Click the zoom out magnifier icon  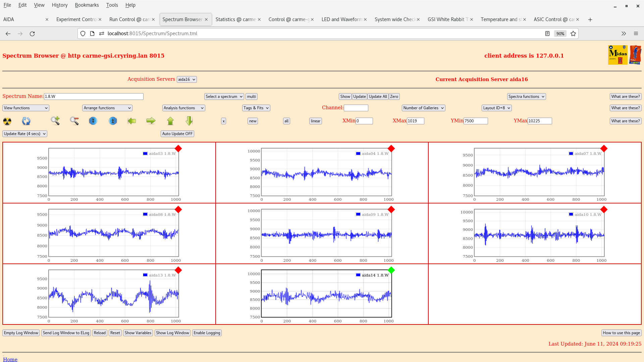click(74, 121)
